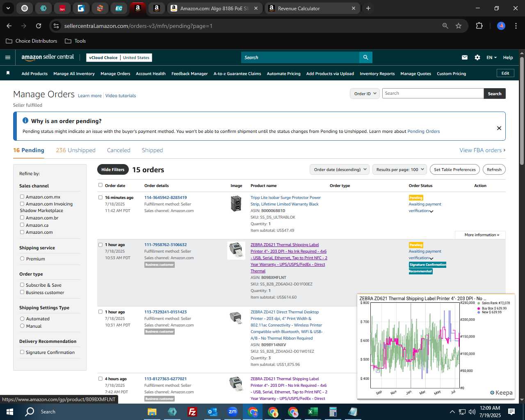Viewport: 525px width, 420px height.
Task: Open the browser tab search dropdown
Action: point(8,8)
